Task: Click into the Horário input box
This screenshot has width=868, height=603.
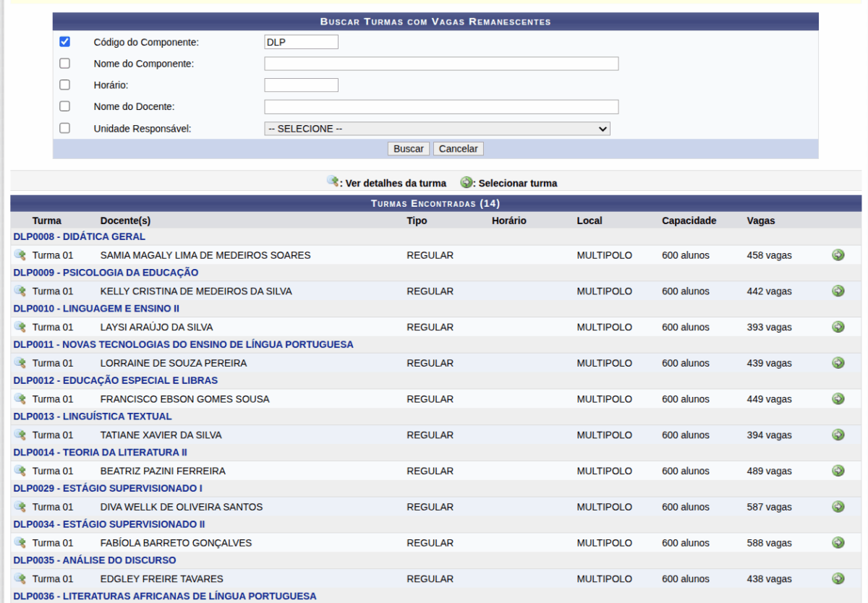Action: coord(301,85)
